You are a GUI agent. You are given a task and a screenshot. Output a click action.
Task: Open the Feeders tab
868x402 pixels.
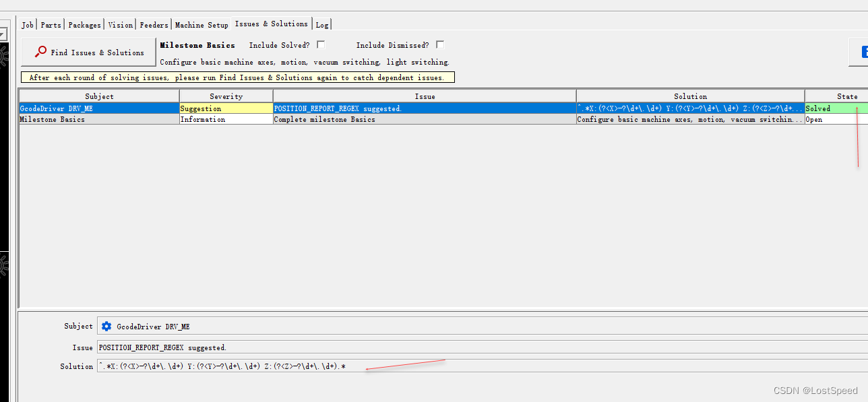click(154, 24)
